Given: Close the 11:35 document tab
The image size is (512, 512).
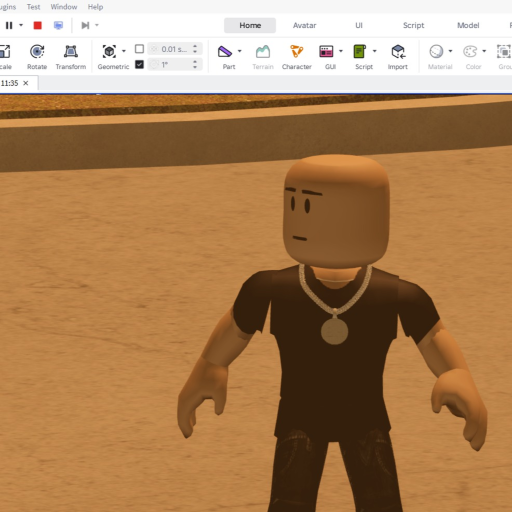Looking at the screenshot, I should click(x=26, y=83).
